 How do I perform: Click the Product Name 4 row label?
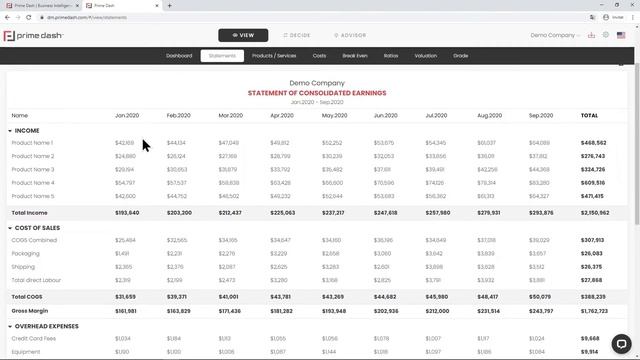pyautogui.click(x=33, y=183)
